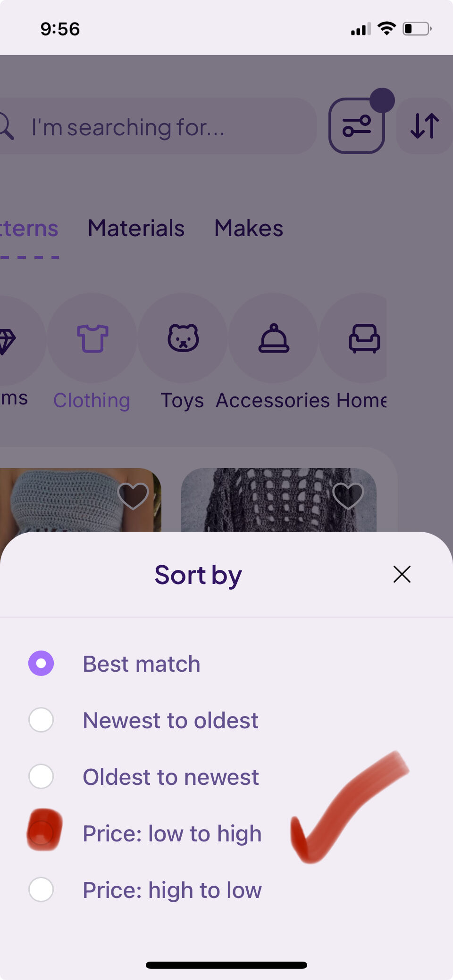Open the black mesh top thumbnail

point(279,500)
